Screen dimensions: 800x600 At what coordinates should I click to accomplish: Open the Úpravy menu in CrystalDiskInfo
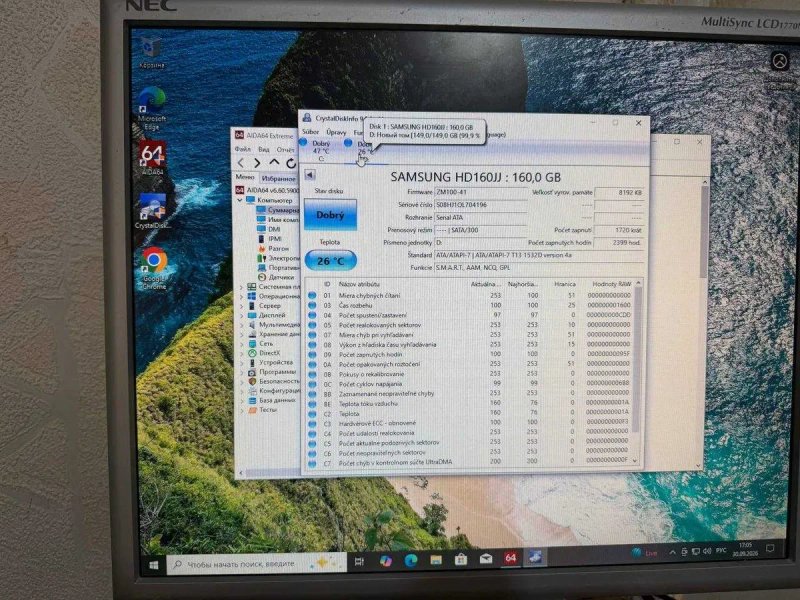click(336, 132)
